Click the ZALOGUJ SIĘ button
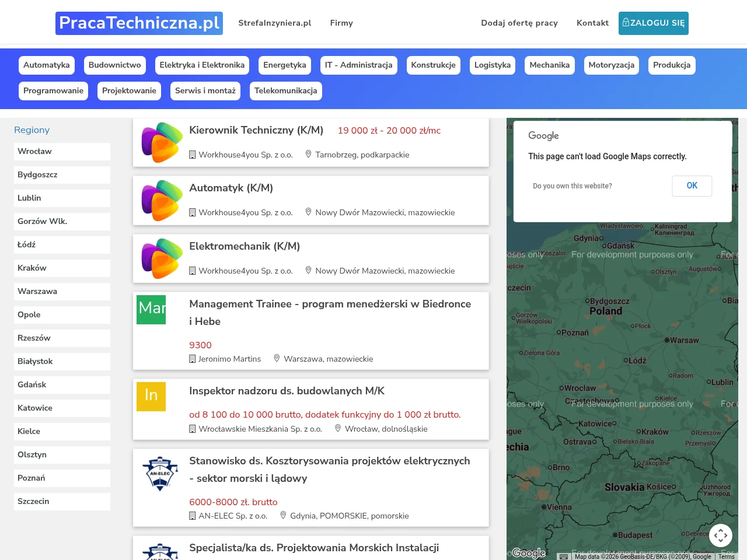 (654, 23)
